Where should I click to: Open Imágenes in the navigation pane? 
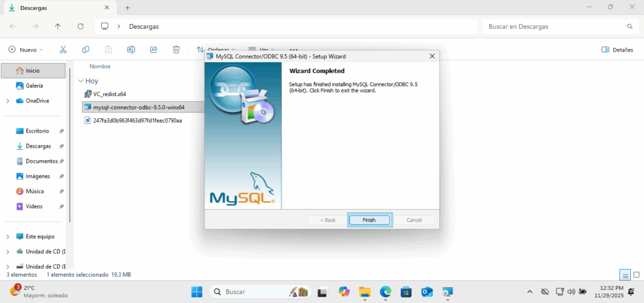(x=38, y=176)
